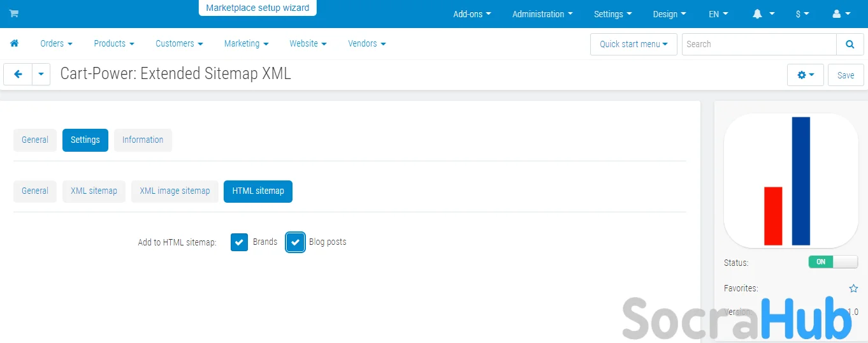Open the top Settings dropdown
This screenshot has height=343, width=868.
coord(613,14)
